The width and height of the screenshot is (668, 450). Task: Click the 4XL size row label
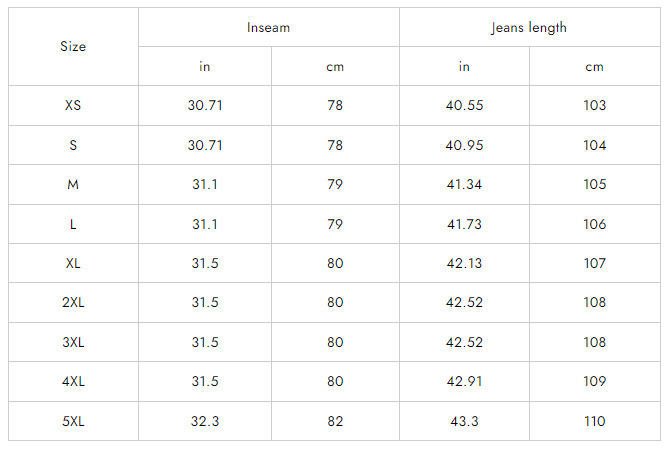[x=73, y=382]
